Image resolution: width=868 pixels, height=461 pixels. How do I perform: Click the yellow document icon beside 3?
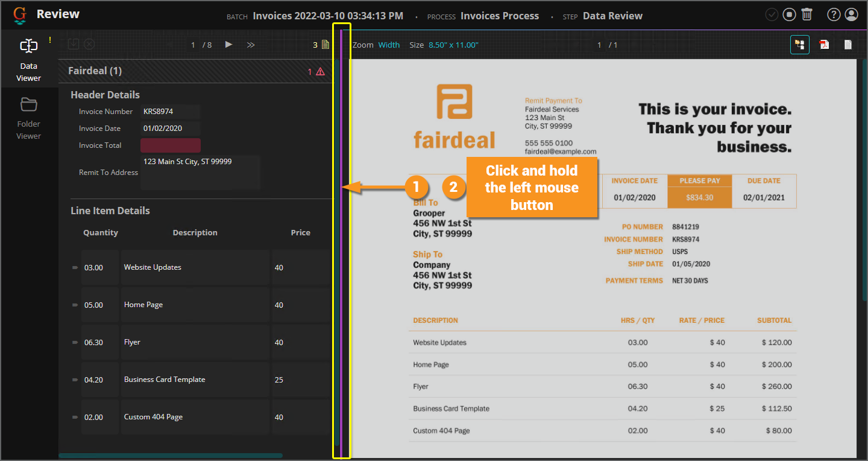[x=325, y=45]
